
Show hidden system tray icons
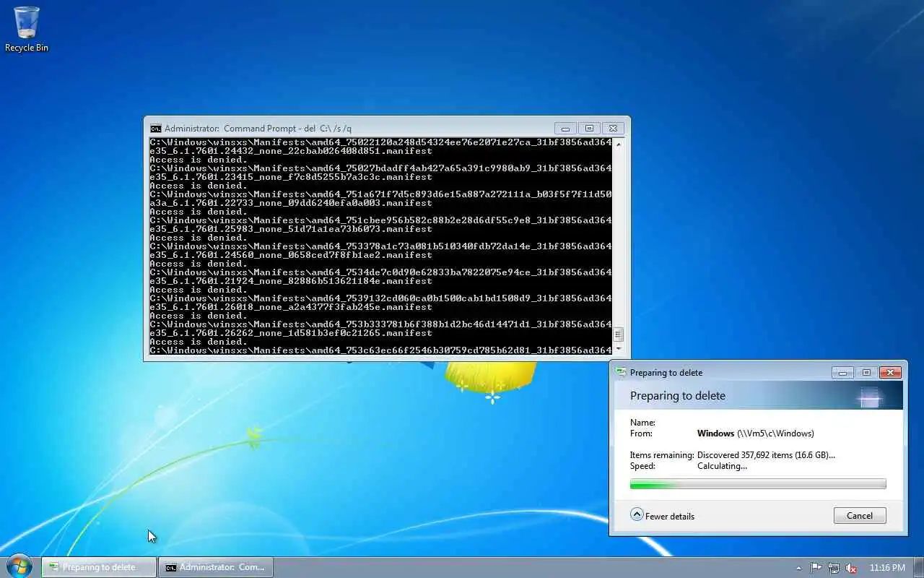(x=798, y=568)
